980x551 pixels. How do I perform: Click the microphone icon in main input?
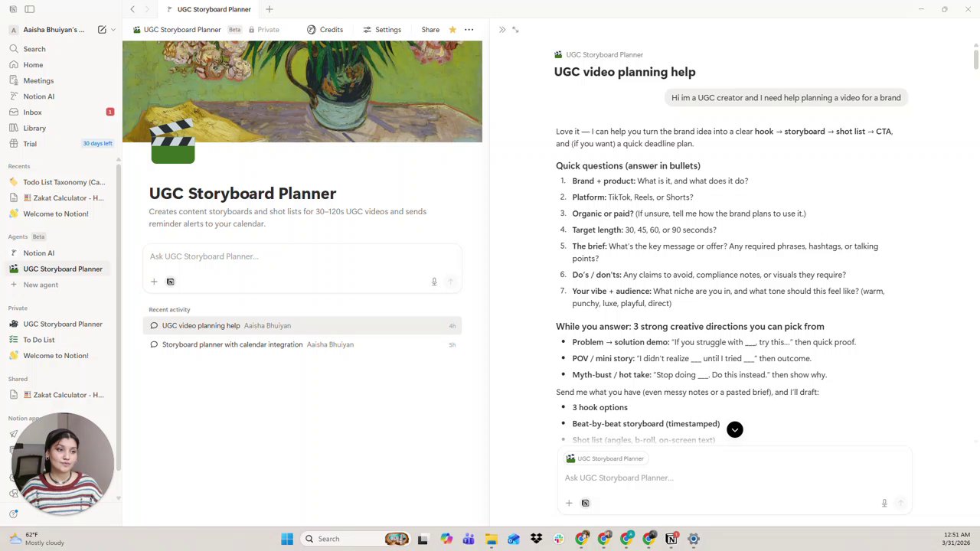[x=434, y=282]
